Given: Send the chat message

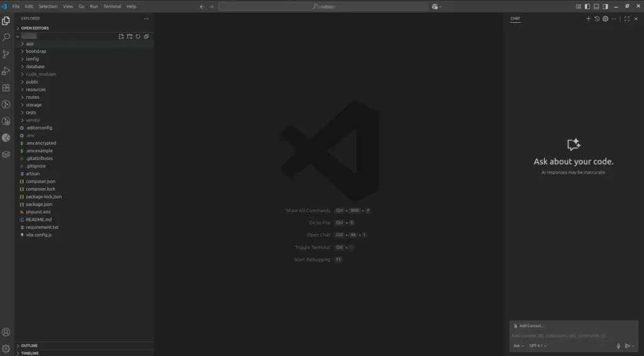Looking at the screenshot, I should [627, 346].
